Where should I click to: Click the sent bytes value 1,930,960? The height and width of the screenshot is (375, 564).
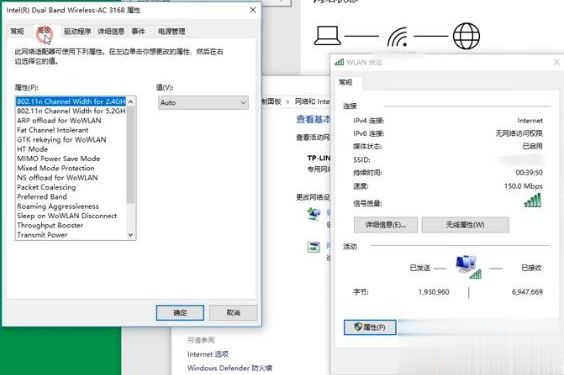tap(433, 292)
